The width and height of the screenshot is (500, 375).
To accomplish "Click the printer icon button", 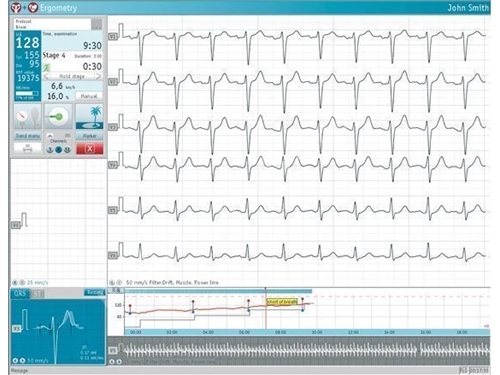I will pyautogui.click(x=28, y=148).
